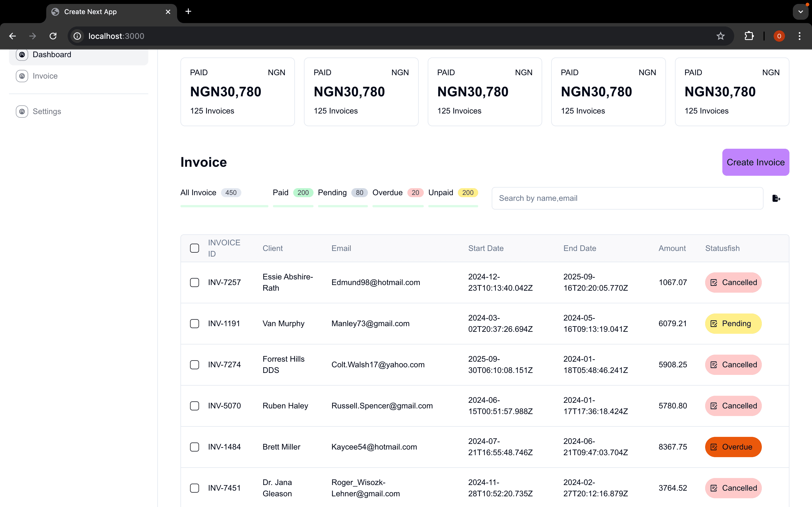
Task: Click the Overdue status badge for INV-1484
Action: [x=733, y=447]
